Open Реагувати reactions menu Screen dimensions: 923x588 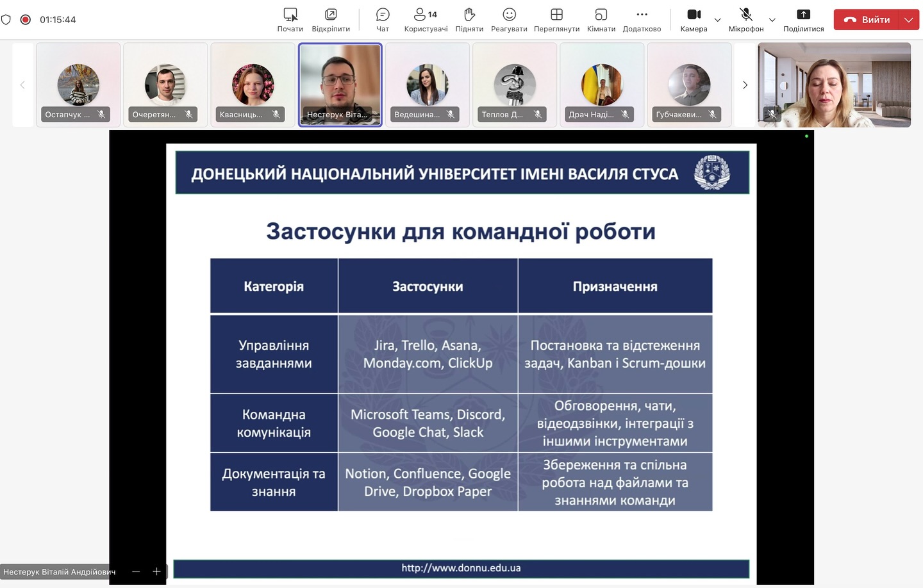coord(509,20)
